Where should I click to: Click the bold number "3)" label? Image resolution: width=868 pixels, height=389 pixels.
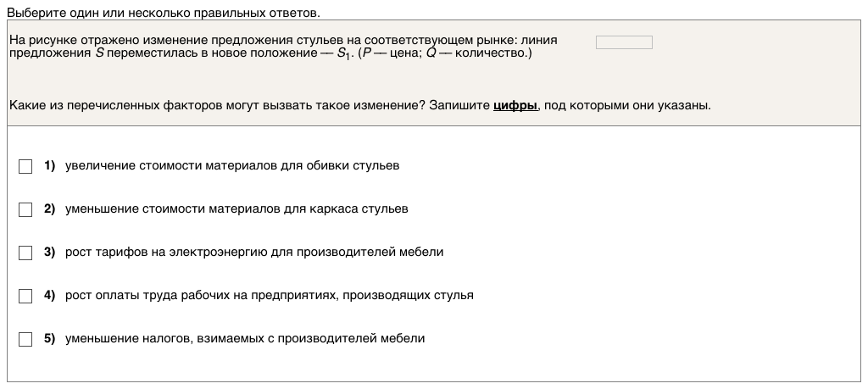click(x=49, y=253)
